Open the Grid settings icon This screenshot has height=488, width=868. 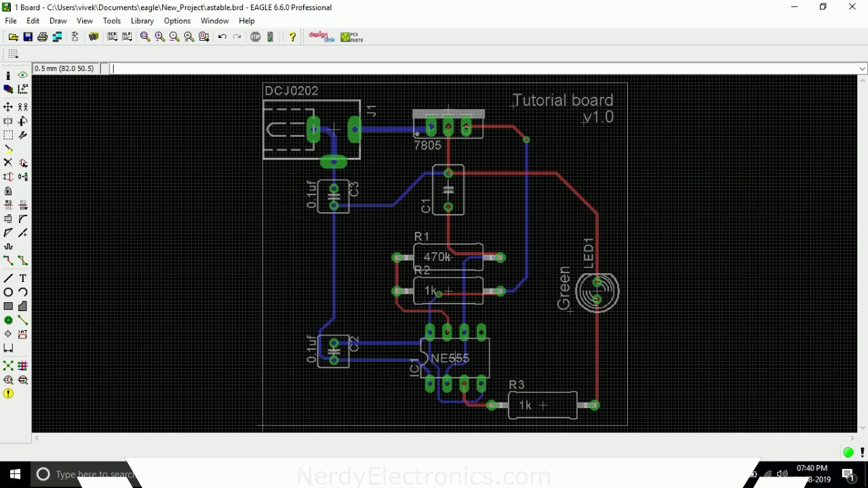[14, 54]
